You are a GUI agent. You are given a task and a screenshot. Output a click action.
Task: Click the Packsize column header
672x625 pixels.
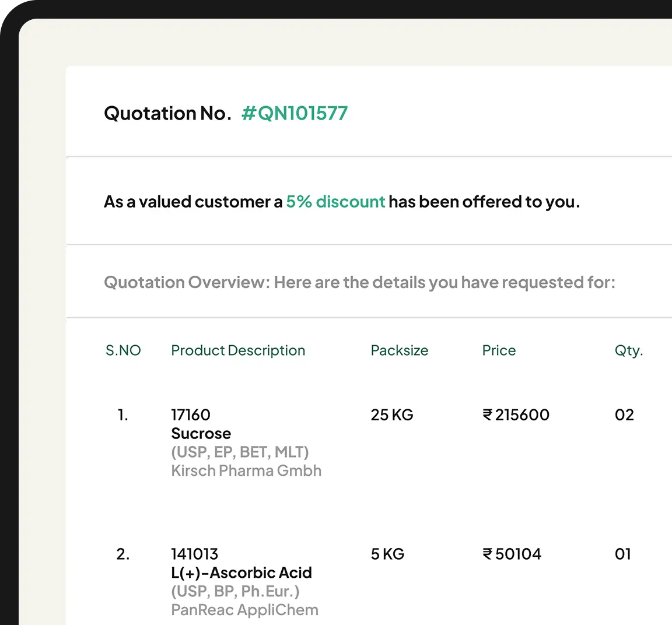tap(399, 350)
